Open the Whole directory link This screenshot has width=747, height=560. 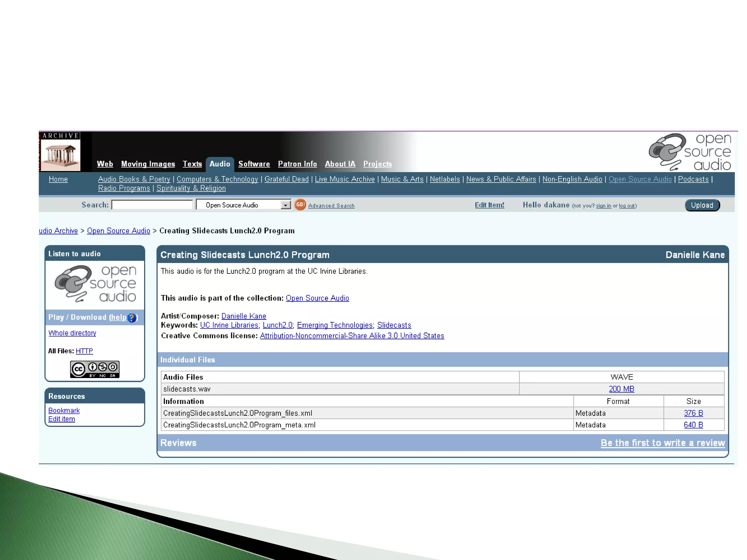point(72,333)
